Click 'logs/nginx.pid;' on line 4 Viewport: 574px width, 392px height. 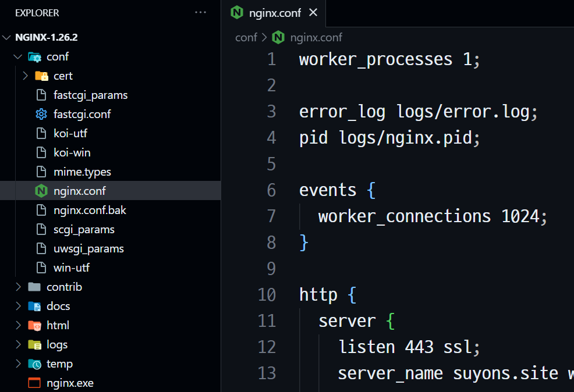(x=409, y=138)
